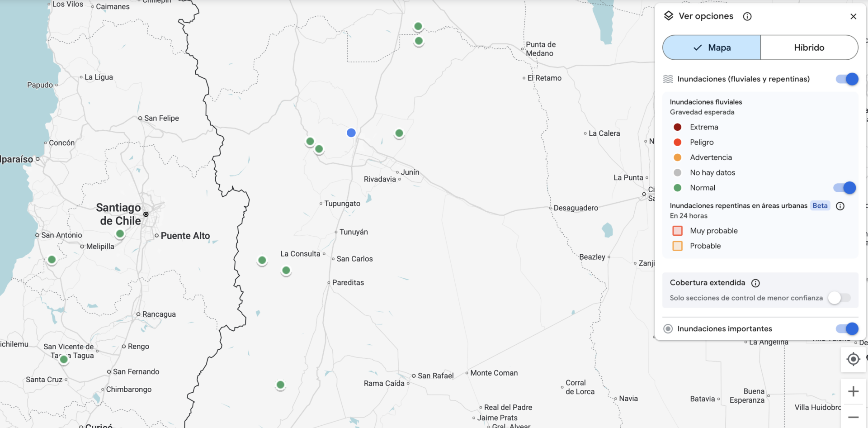Disable the Inundaciones fluviales y repentinas toggle
868x428 pixels.
click(x=846, y=79)
